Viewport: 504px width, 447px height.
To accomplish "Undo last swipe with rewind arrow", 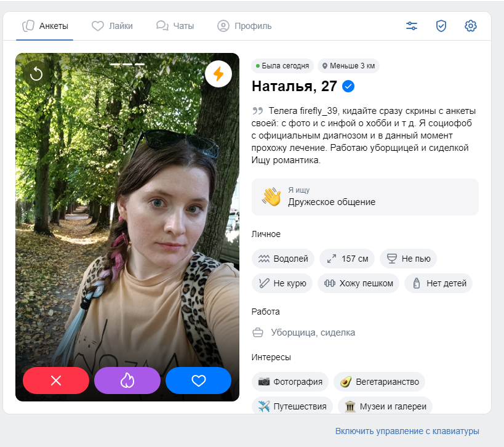I will [36, 74].
